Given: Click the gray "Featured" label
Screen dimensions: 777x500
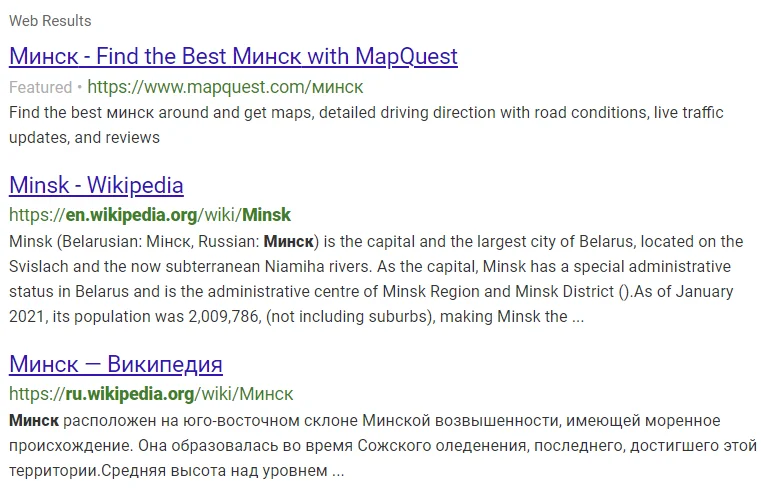Looking at the screenshot, I should pyautogui.click(x=40, y=87).
